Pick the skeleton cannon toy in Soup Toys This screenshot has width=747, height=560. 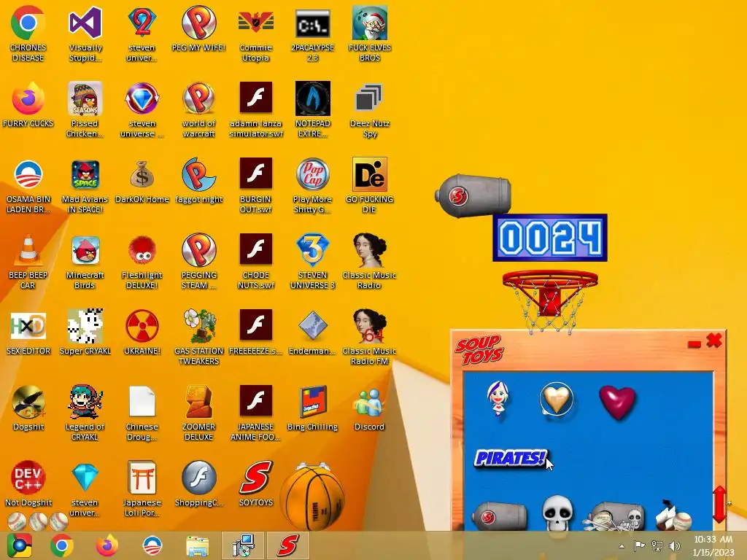[616, 517]
